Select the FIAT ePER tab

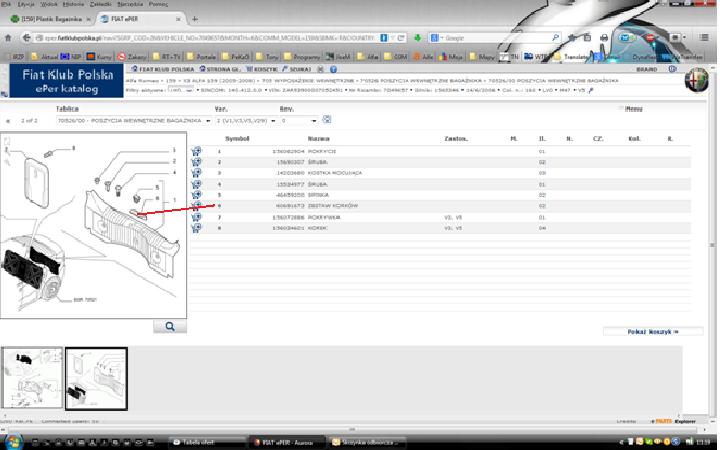point(140,19)
